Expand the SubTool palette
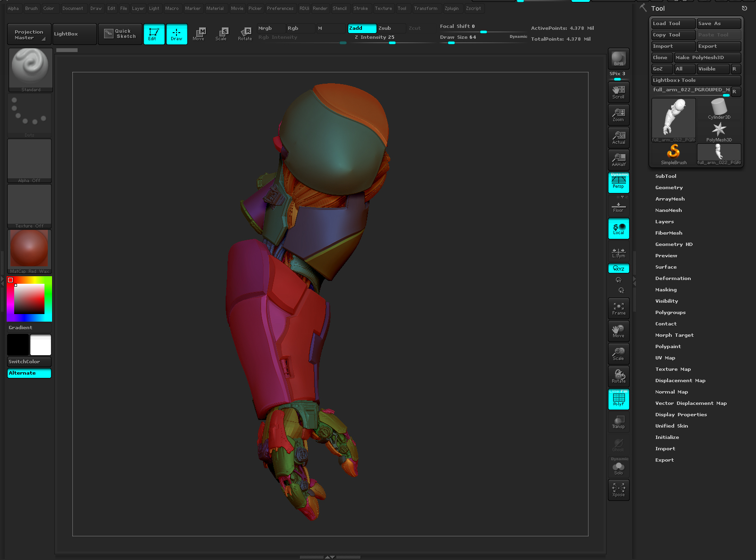The width and height of the screenshot is (756, 560). [666, 176]
